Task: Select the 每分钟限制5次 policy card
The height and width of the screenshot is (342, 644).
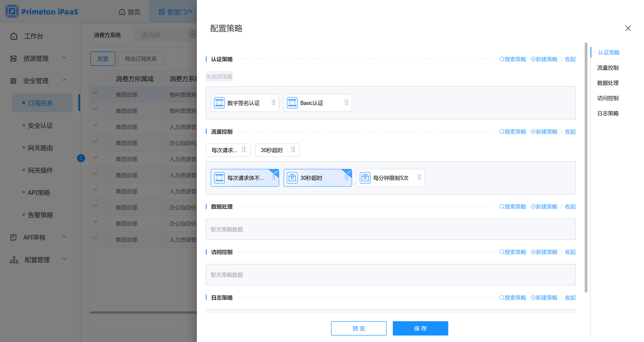Action: tap(391, 178)
